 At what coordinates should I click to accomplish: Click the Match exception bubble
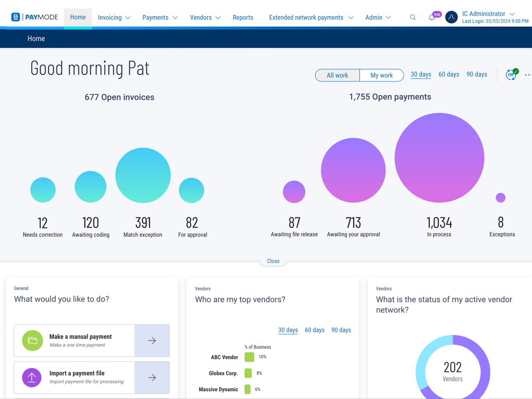[x=143, y=175]
